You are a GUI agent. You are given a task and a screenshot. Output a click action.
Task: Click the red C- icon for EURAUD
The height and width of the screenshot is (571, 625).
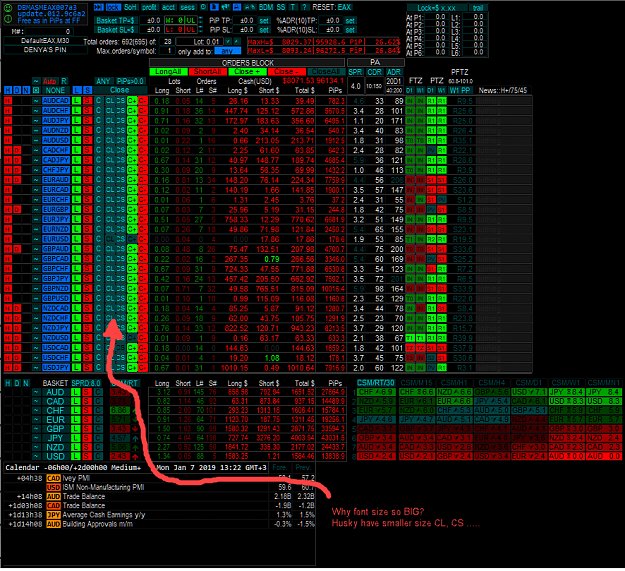coord(143,180)
